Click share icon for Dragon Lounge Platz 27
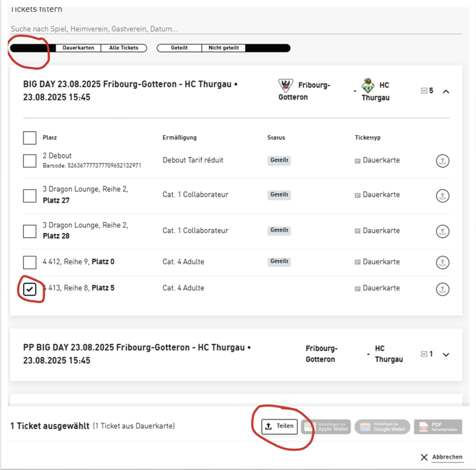 click(442, 196)
